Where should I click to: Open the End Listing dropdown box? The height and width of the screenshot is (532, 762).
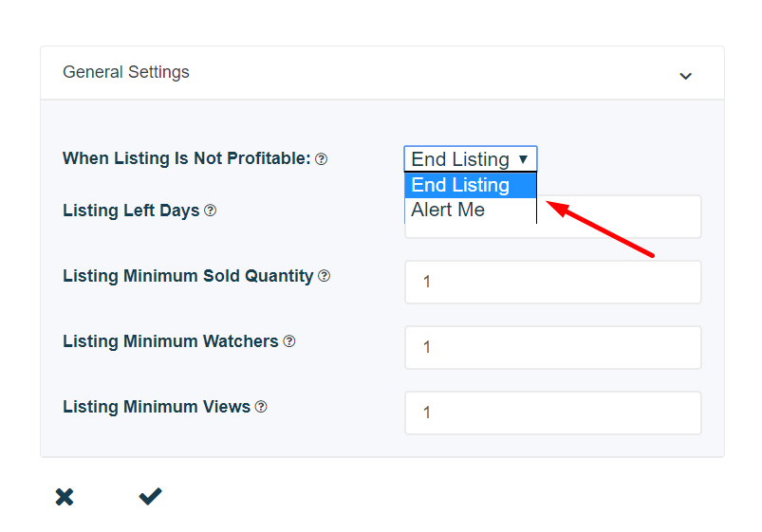(x=471, y=159)
